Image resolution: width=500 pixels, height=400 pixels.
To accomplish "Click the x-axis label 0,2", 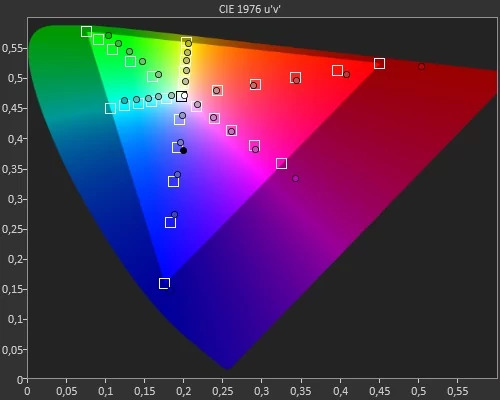I will [x=184, y=391].
